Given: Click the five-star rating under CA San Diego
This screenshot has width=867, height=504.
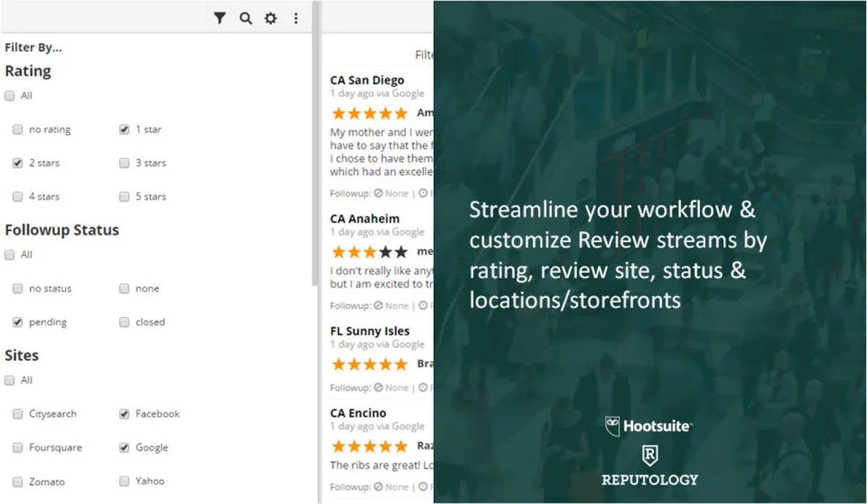Looking at the screenshot, I should (368, 113).
